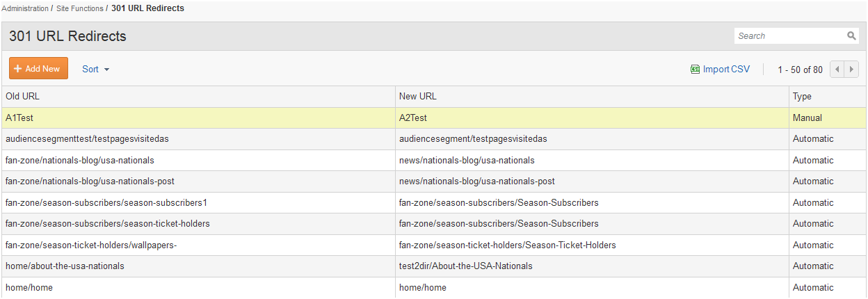Go to the next page of results
The image size is (868, 299).
click(x=852, y=70)
